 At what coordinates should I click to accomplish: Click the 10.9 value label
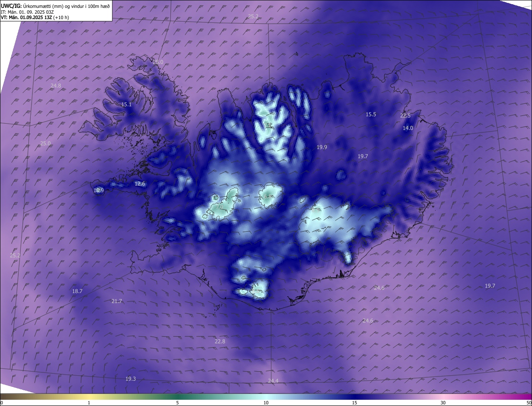tap(99, 191)
